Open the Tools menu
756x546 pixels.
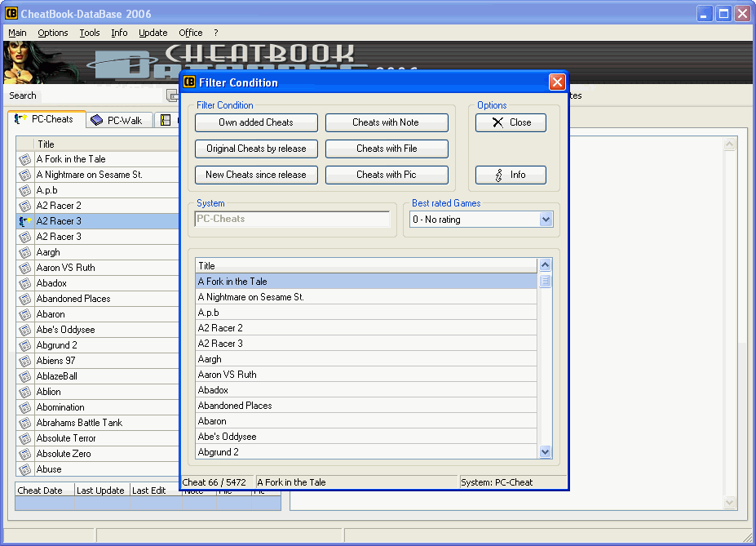pos(90,33)
